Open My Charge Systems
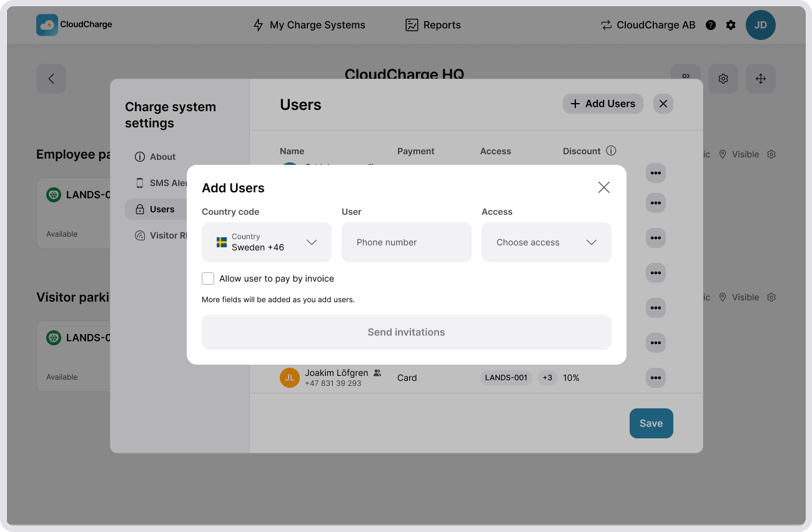 pos(309,25)
